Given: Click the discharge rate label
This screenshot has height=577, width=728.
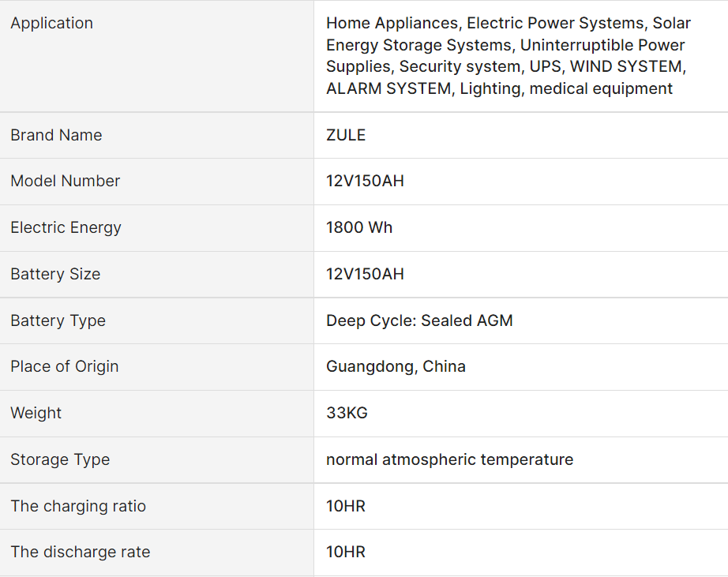Looking at the screenshot, I should (80, 552).
